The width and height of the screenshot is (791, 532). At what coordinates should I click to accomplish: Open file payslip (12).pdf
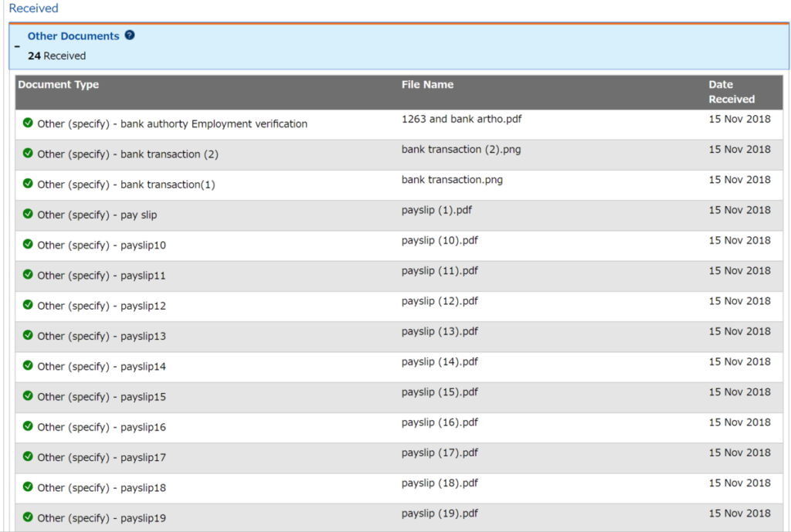(440, 301)
